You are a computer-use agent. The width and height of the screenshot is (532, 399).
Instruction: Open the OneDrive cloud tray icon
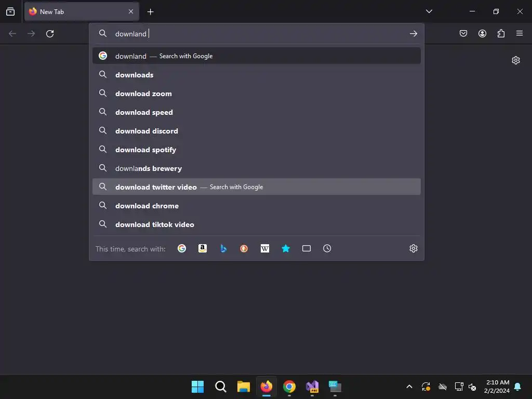click(443, 387)
